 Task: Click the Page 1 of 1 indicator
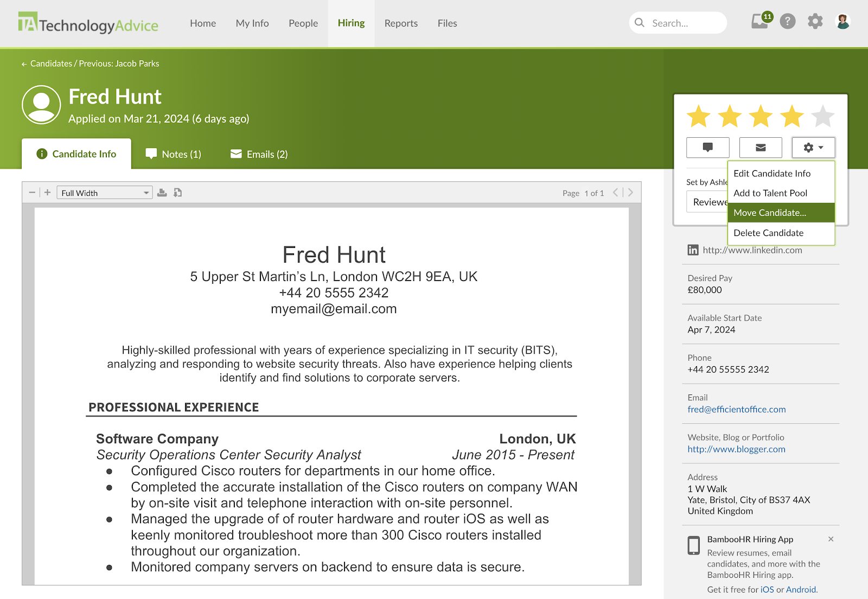click(x=583, y=193)
